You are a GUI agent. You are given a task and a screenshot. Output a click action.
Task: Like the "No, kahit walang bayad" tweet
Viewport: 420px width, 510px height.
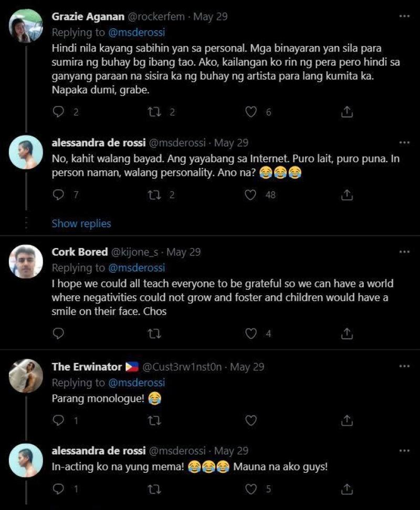251,195
